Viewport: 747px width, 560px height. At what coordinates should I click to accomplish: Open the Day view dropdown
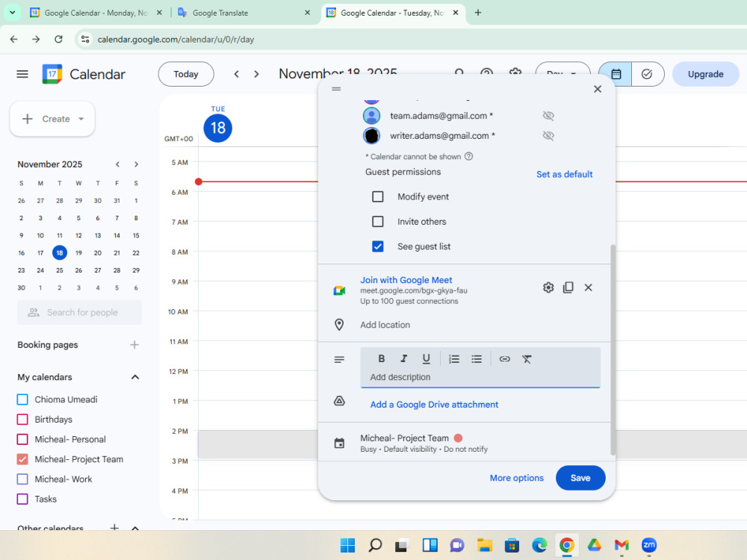pos(562,74)
